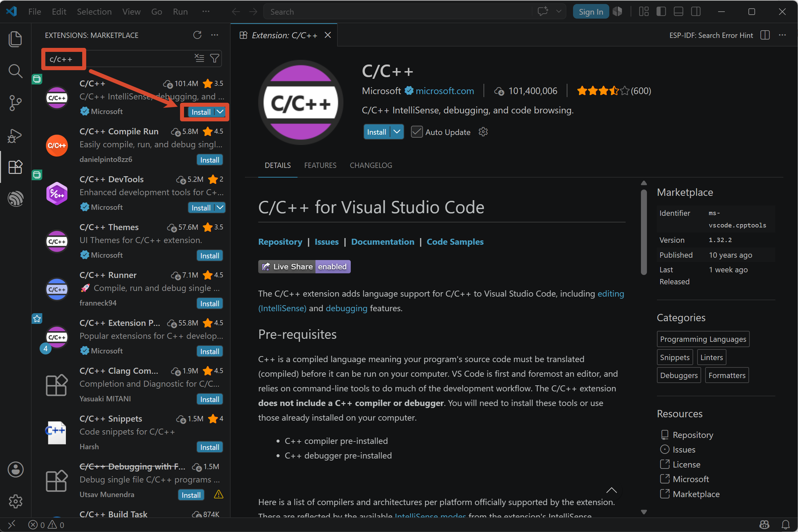
Task: Open Views and More Actions for Extensions
Action: tap(215, 35)
